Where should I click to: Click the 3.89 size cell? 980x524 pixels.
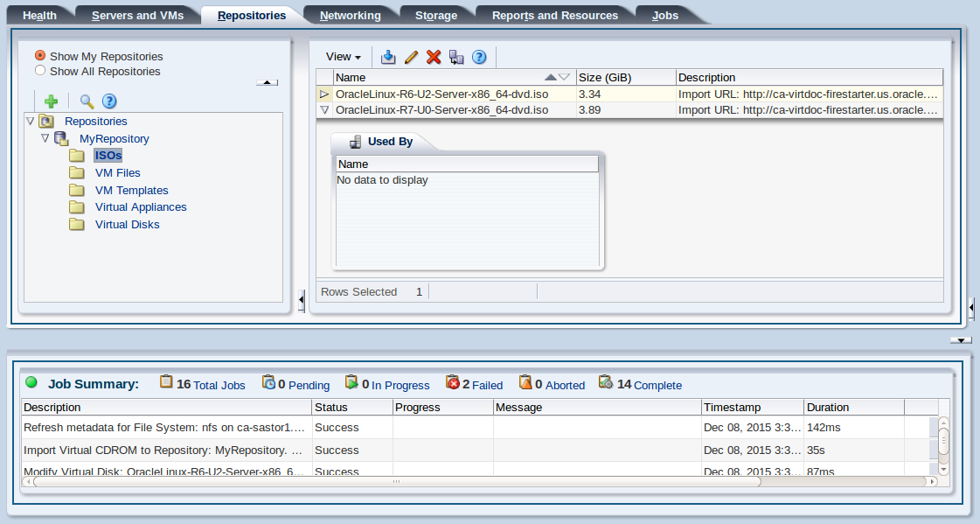626,110
